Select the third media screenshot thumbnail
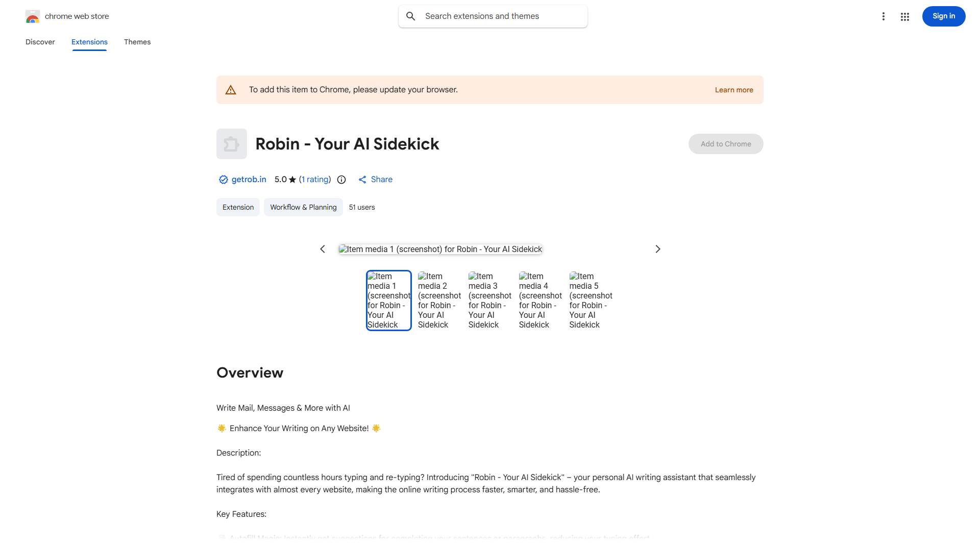The height and width of the screenshot is (551, 980). click(x=489, y=300)
